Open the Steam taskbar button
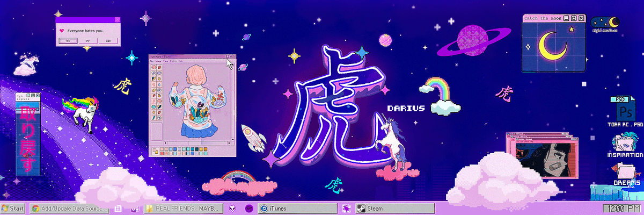 pos(395,209)
